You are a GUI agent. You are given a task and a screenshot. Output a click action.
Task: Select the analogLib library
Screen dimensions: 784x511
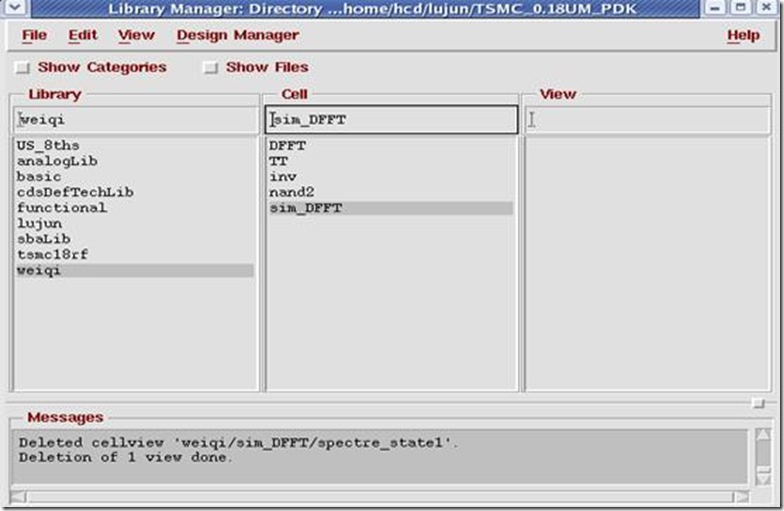point(57,161)
